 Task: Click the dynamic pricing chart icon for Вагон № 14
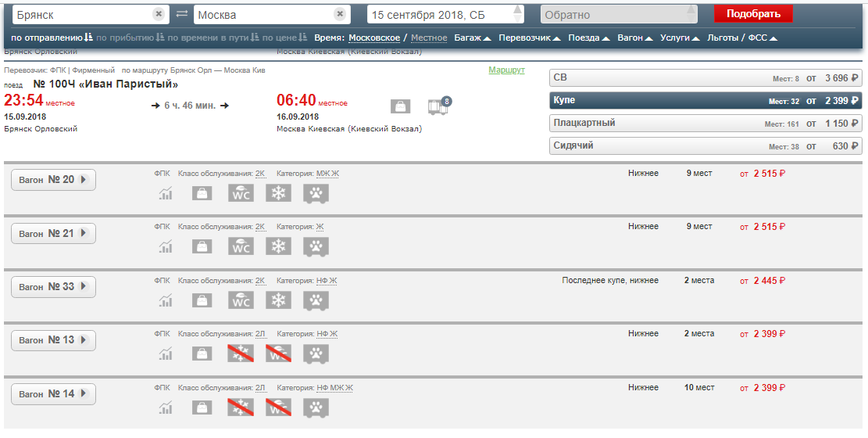(166, 407)
